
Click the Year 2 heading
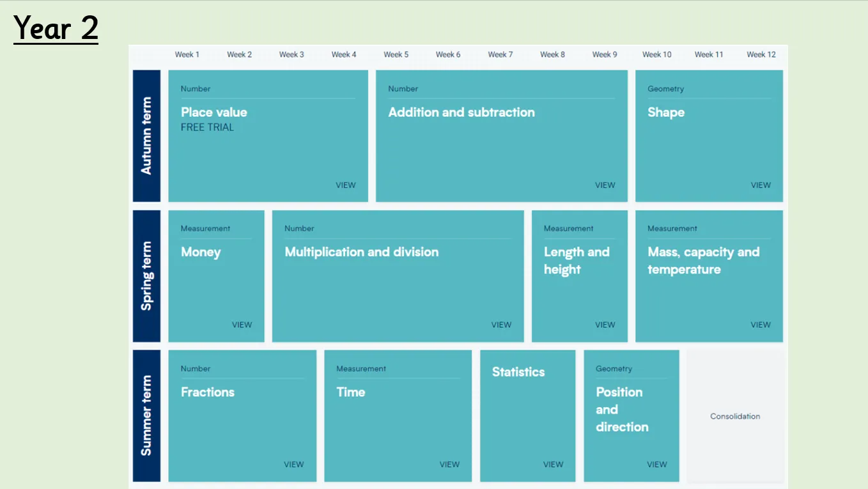point(56,27)
